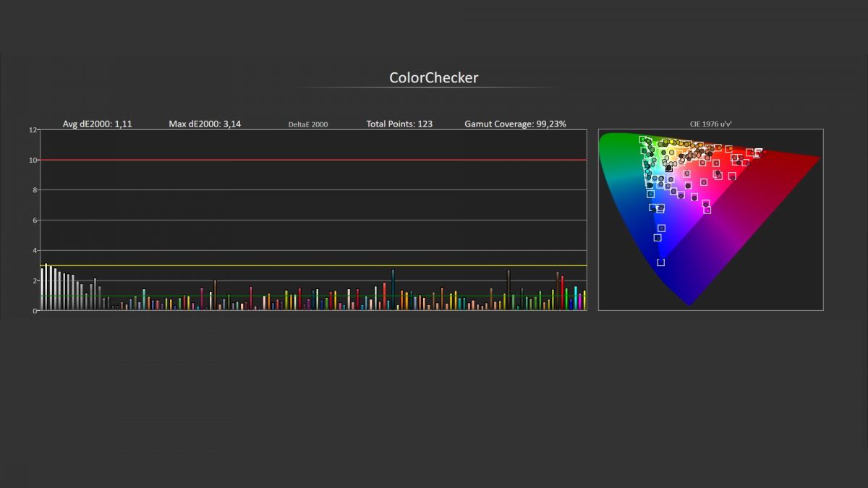Click the DeltaE 2000 chart label
Screen dimensions: 868x488
point(308,124)
